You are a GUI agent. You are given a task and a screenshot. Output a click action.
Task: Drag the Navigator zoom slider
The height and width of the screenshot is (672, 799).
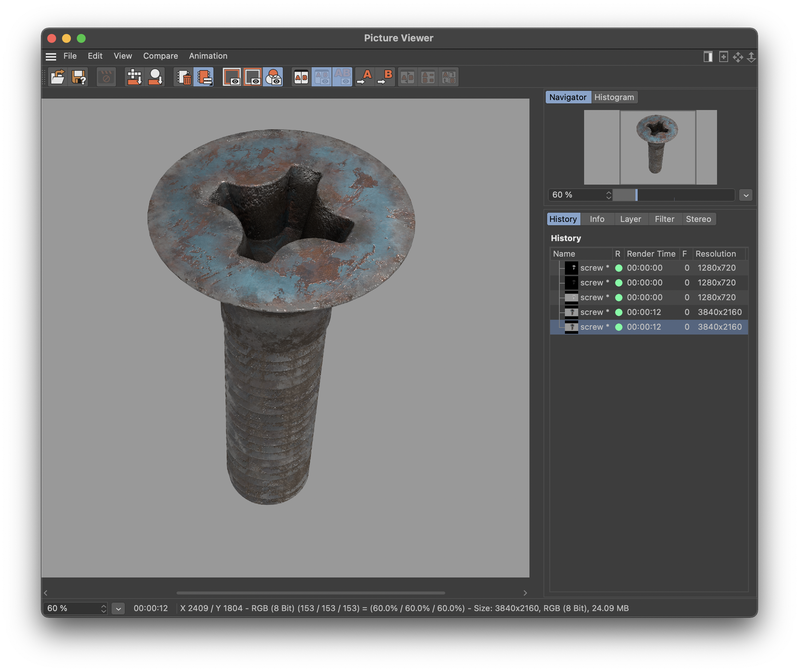[636, 195]
